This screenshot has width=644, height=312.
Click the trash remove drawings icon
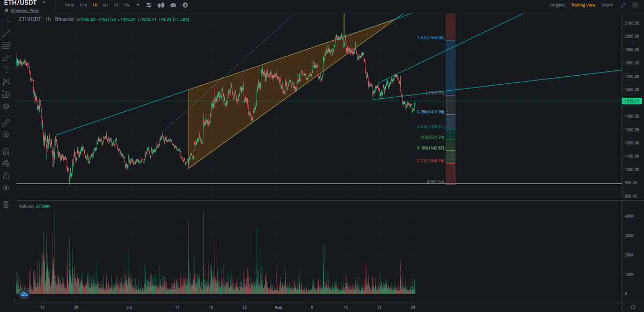tap(6, 205)
